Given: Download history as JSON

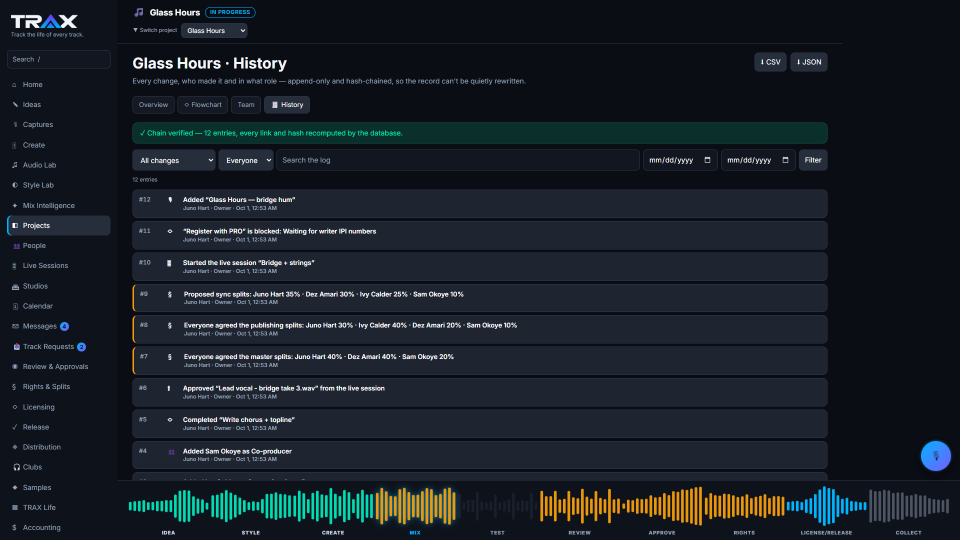Looking at the screenshot, I should [809, 62].
